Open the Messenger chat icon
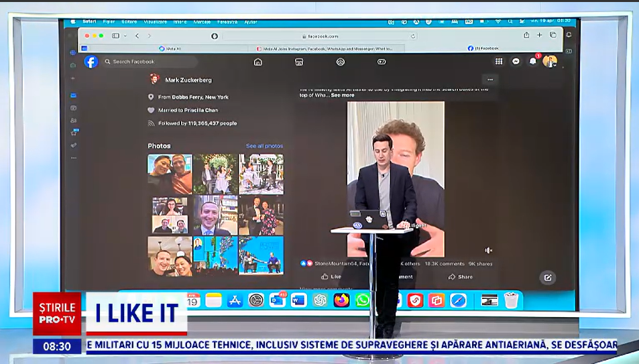The image size is (639, 364). 516,61
